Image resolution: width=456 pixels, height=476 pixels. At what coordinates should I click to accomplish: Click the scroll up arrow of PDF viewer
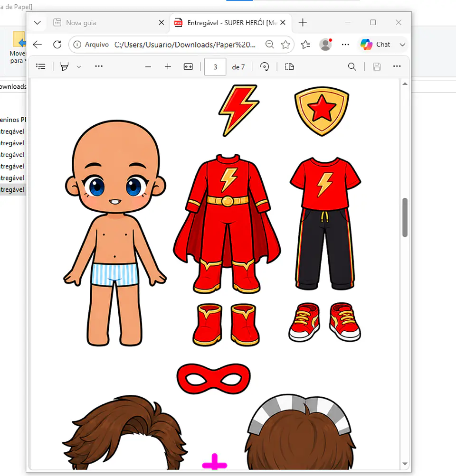click(405, 84)
